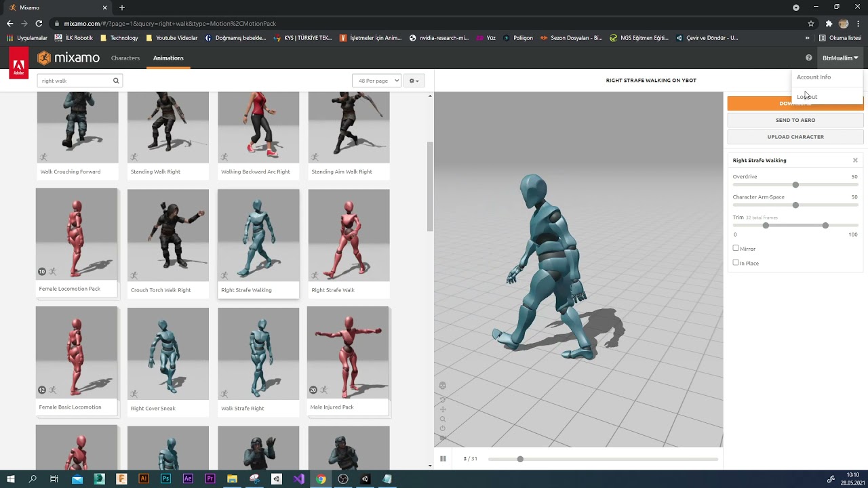
Task: Select the Walk Strafe Right animation
Action: (x=258, y=361)
